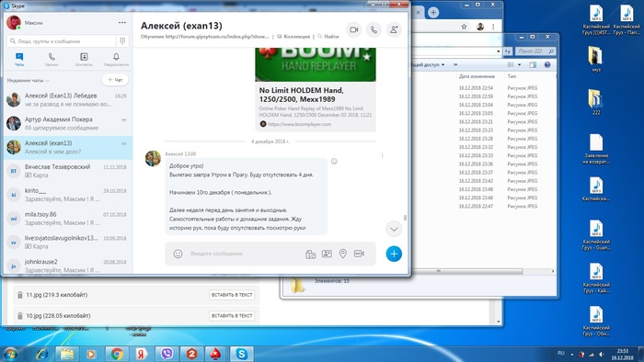Click Explorer search box Поиск: 222
Image resolution: width=644 pixels, height=362 pixels.
pos(535,51)
